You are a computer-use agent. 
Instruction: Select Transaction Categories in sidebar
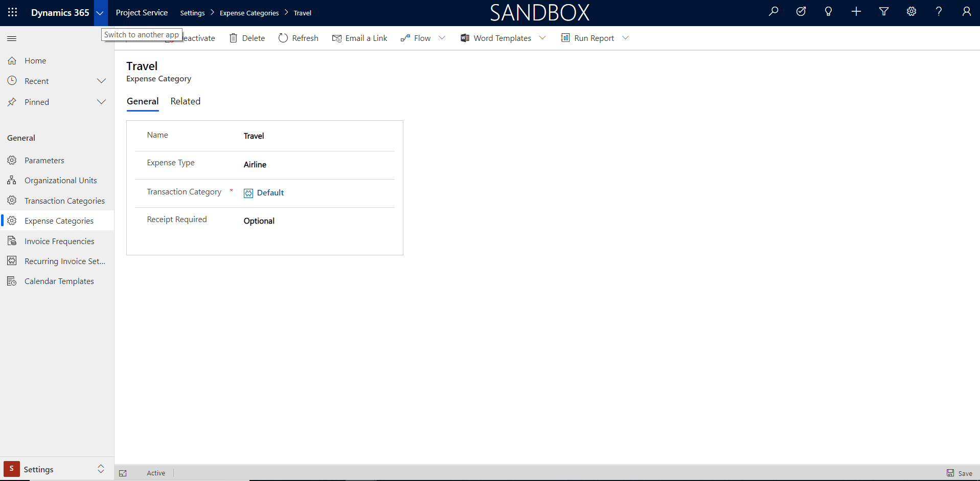pos(64,201)
